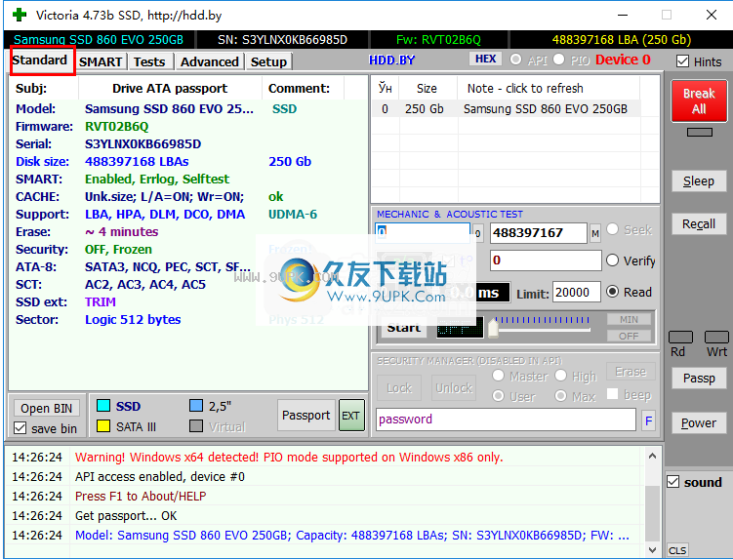Open the Advanced tab

[210, 61]
